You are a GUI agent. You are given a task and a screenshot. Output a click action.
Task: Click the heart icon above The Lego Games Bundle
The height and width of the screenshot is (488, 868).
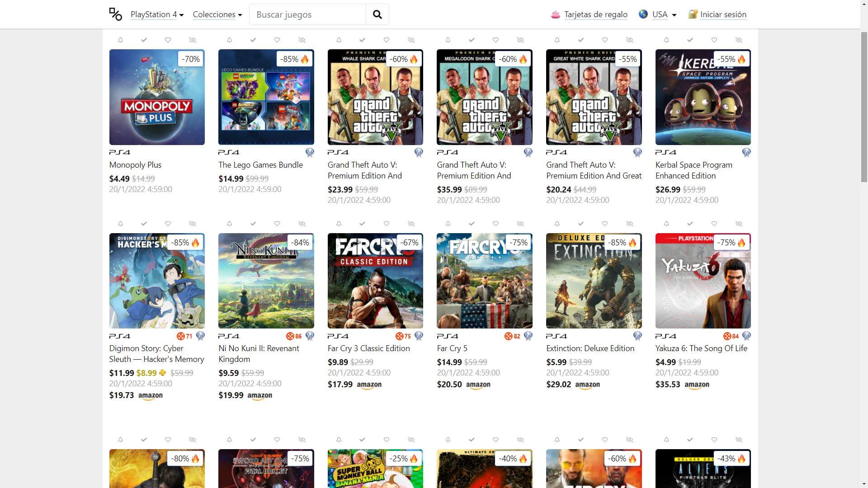tap(277, 40)
